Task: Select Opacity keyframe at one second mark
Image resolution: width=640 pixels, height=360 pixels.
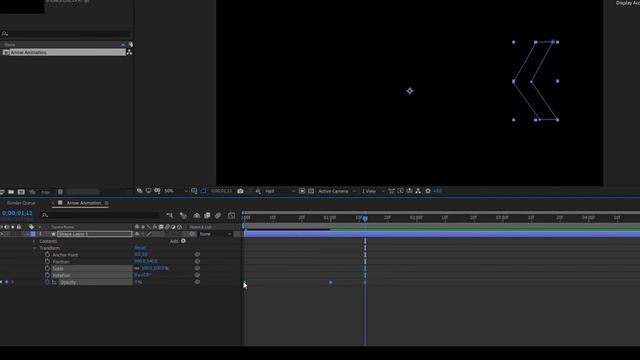Action: pos(331,282)
